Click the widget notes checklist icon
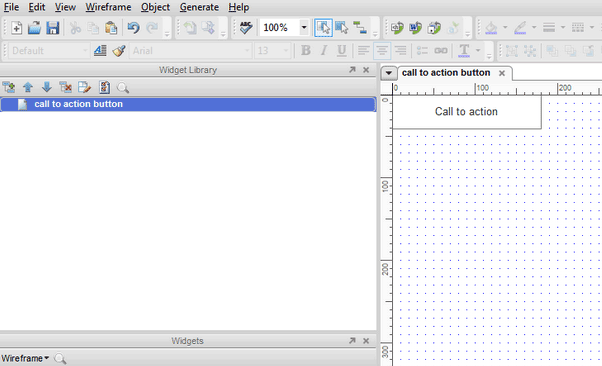The width and height of the screenshot is (602, 366). tap(104, 88)
